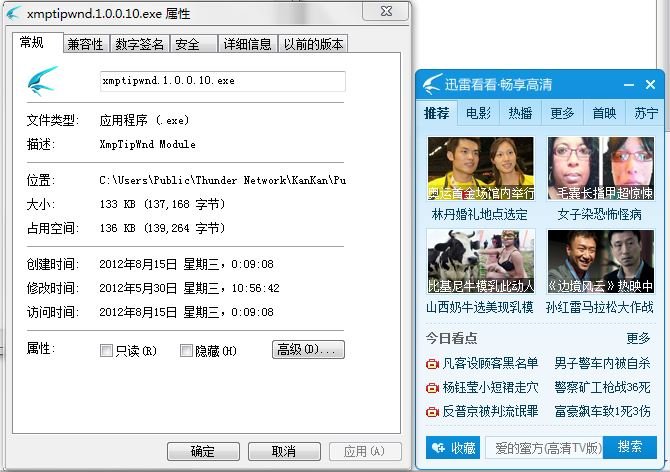Click the XmpTipWnd Module description text
This screenshot has width=670, height=472.
(147, 144)
